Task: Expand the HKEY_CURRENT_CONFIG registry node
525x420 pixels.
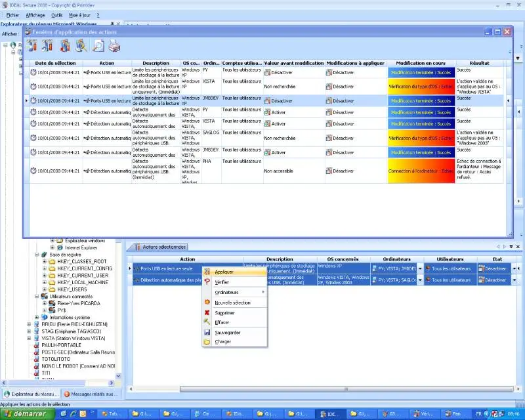Action: (x=45, y=268)
